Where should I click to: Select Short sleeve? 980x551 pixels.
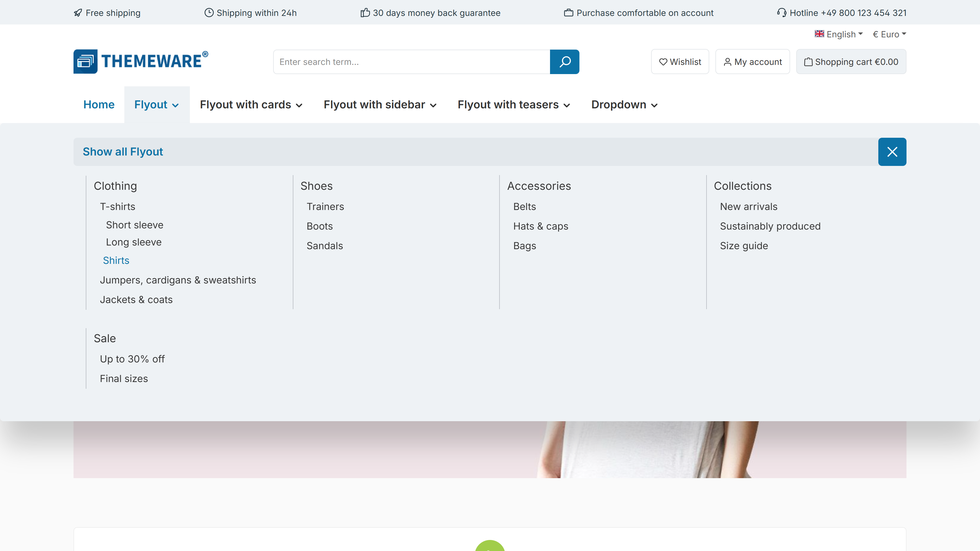tap(135, 225)
